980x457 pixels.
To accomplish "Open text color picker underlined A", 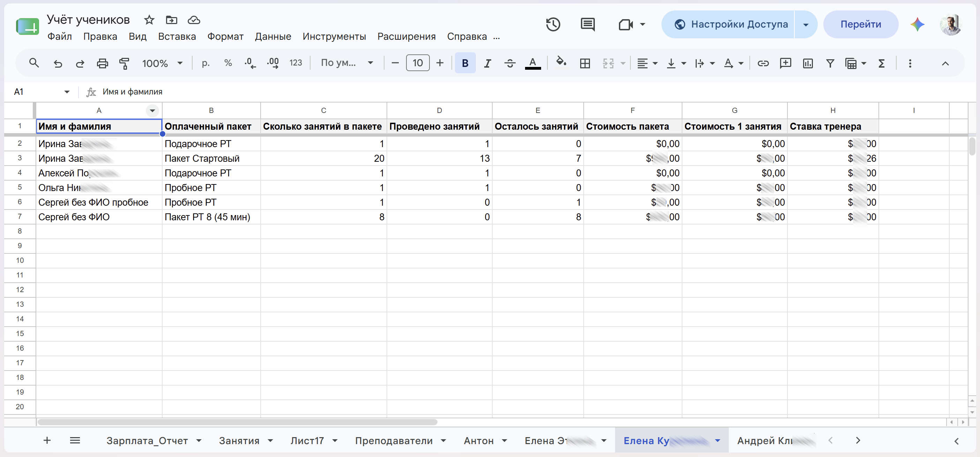I will (x=533, y=63).
